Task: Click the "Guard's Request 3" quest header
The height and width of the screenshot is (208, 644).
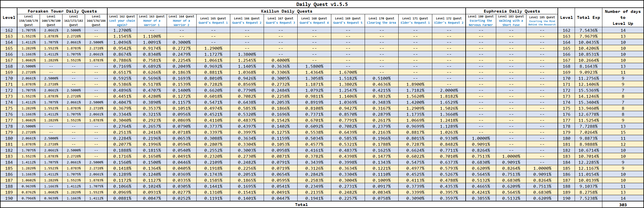Action: [x=280, y=21]
